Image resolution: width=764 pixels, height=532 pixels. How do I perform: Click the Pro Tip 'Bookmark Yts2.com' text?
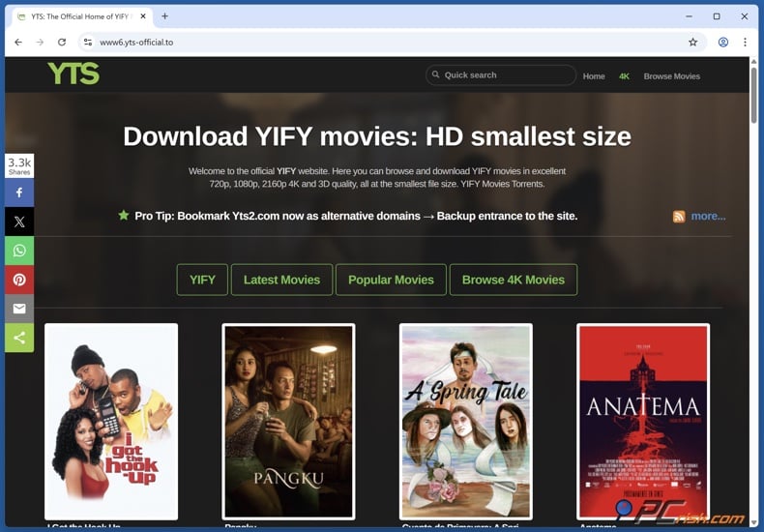tap(356, 216)
